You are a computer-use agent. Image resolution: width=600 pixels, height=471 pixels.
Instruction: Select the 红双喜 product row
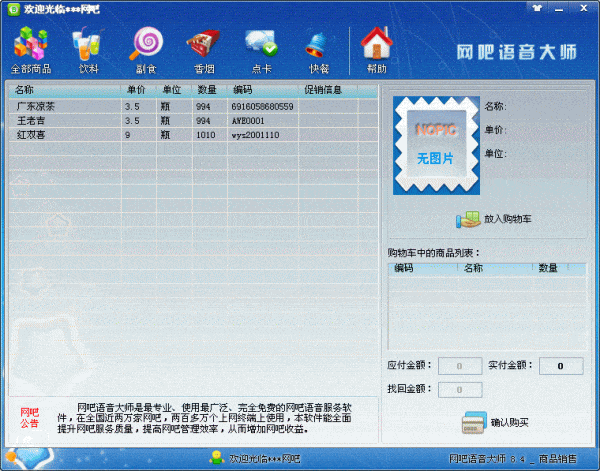click(x=60, y=134)
